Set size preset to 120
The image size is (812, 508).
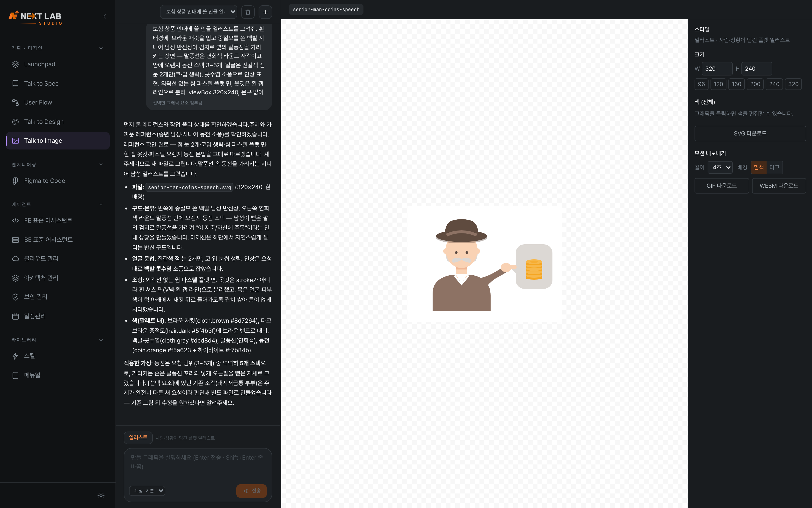[x=718, y=84]
